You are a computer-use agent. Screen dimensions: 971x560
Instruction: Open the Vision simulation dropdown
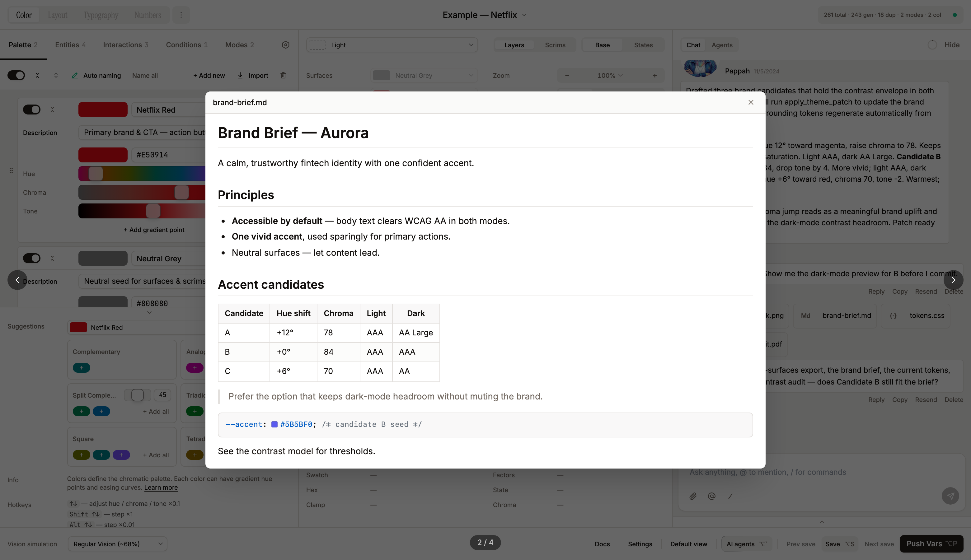coord(117,544)
